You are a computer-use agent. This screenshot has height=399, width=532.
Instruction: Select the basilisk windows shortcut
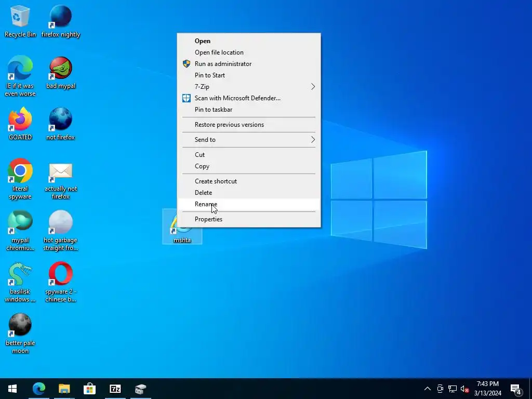tap(20, 282)
